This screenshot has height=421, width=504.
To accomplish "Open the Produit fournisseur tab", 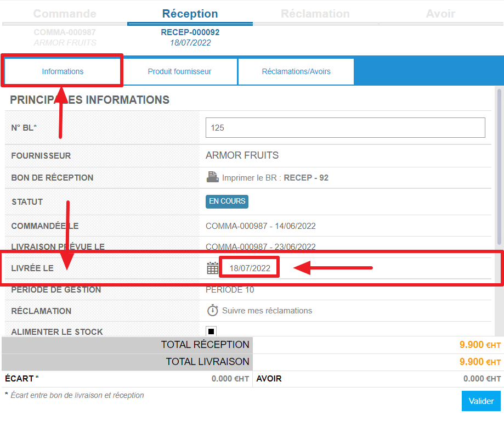I will [x=179, y=71].
